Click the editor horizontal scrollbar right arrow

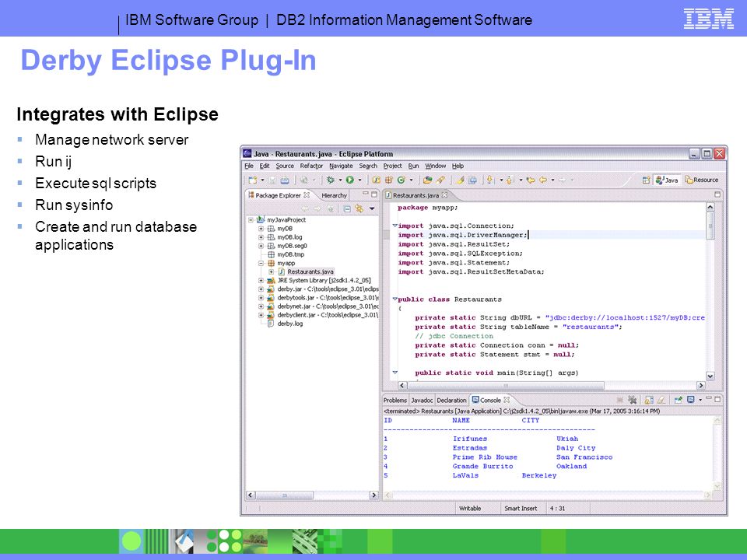(x=701, y=385)
